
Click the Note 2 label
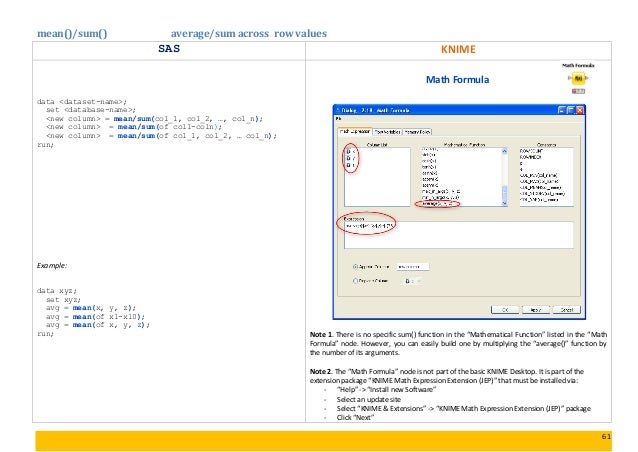(x=321, y=371)
